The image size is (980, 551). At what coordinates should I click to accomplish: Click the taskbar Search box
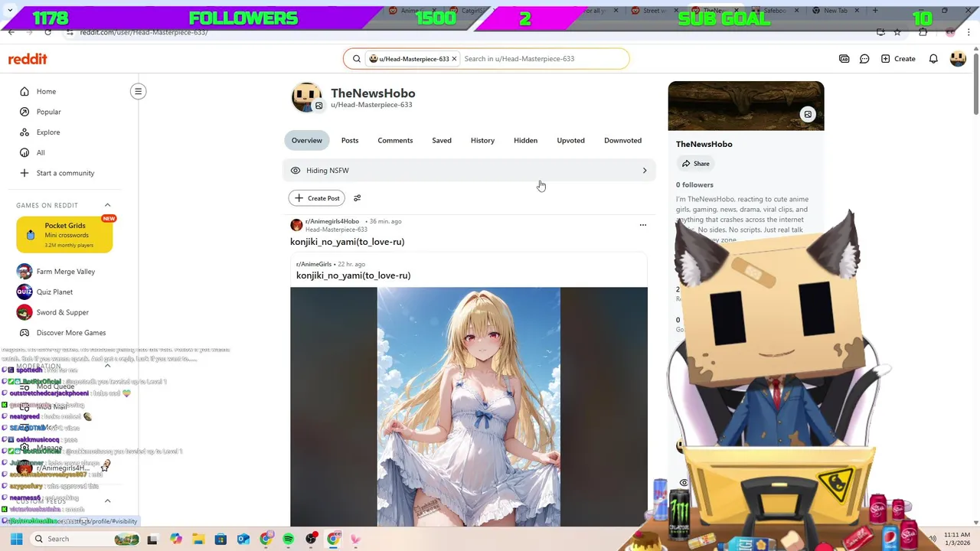click(84, 539)
